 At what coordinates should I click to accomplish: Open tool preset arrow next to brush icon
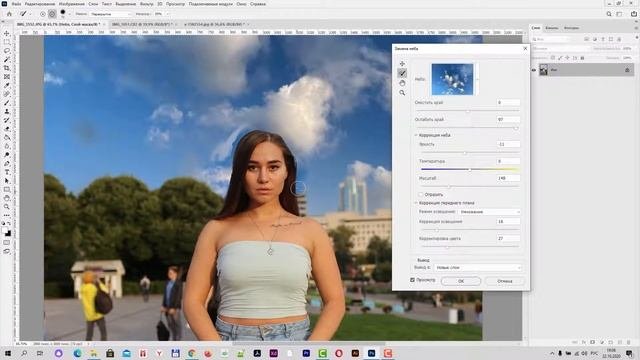[x=30, y=14]
